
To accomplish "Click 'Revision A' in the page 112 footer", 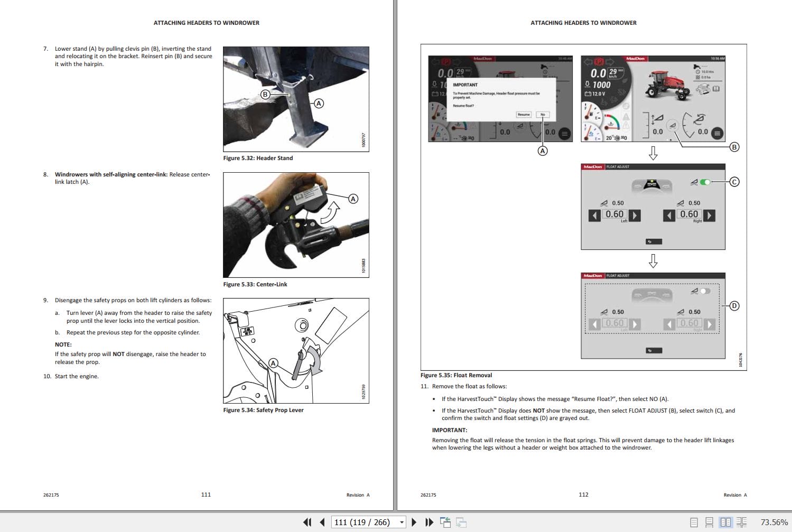I will tap(735, 495).
